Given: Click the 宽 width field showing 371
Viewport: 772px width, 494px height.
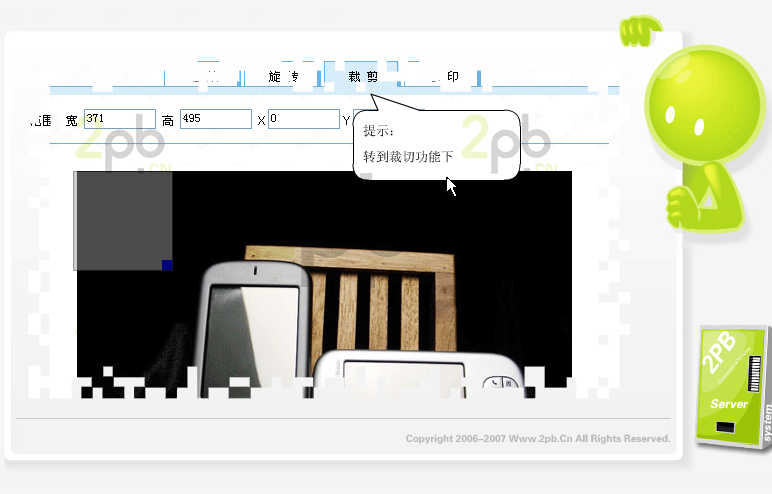Looking at the screenshot, I should click(x=120, y=119).
